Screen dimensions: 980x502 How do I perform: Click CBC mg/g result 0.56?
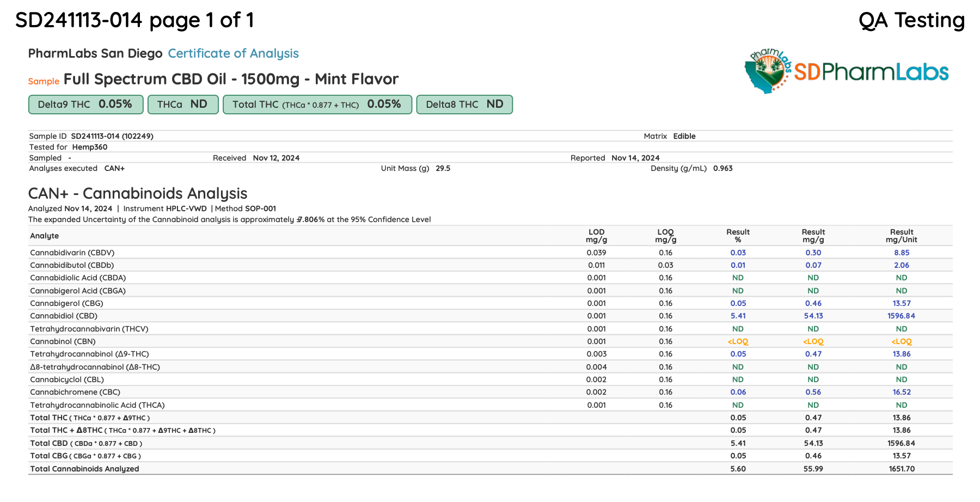point(813,392)
